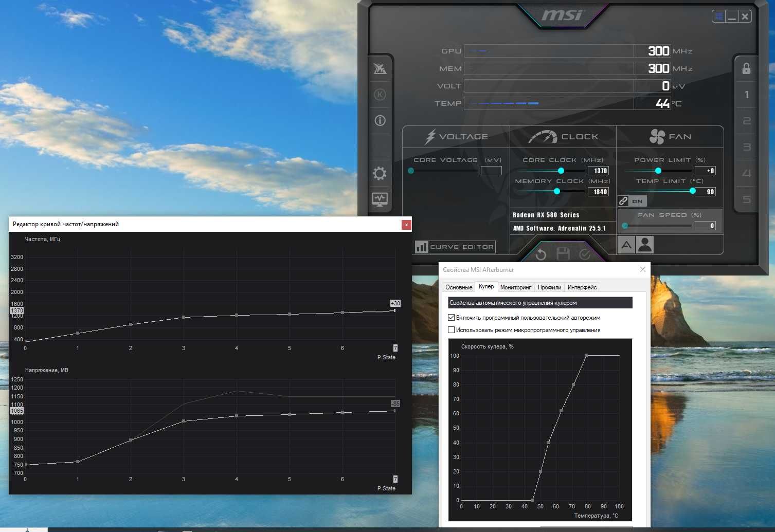The image size is (775, 532).
Task: Open the information icon in left sidebar
Action: click(x=380, y=121)
